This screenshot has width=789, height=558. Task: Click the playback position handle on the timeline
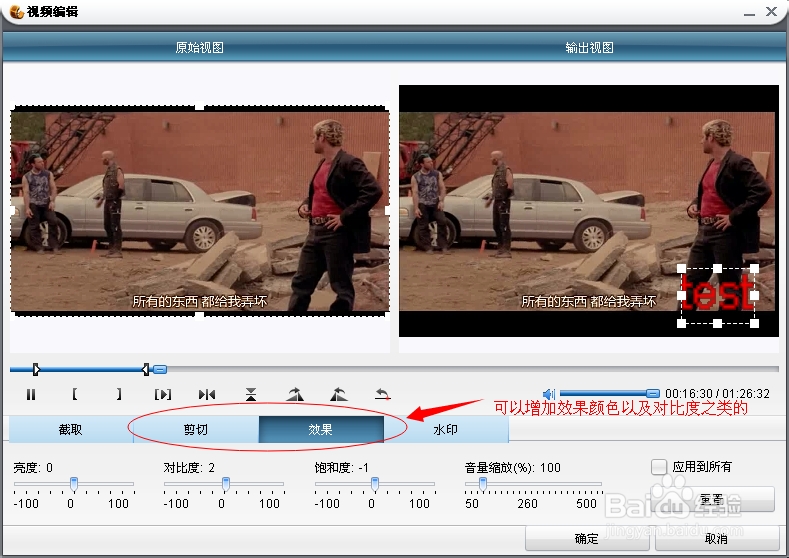160,370
